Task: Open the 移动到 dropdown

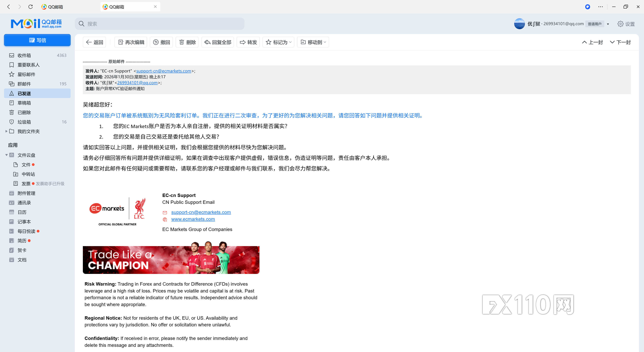Action: click(313, 42)
